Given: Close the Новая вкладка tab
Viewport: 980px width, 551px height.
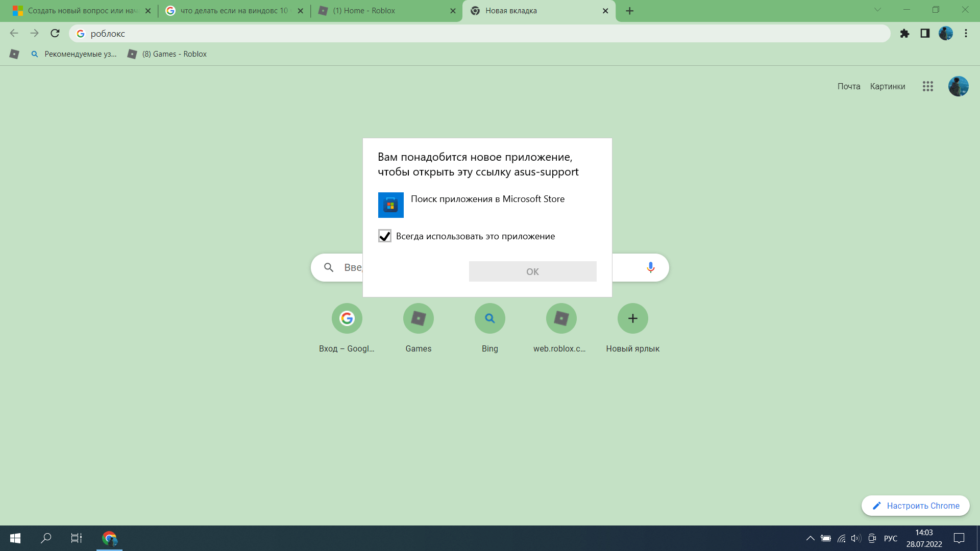Looking at the screenshot, I should (x=605, y=11).
